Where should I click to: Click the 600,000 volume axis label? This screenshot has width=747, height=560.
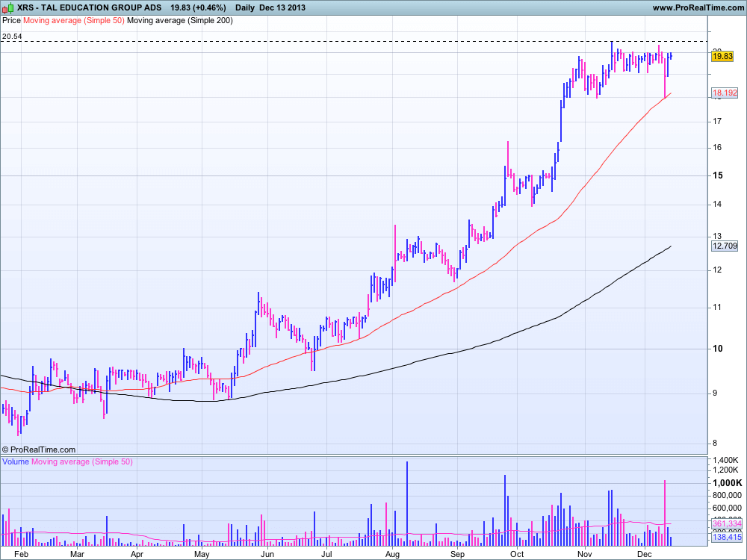tap(727, 508)
